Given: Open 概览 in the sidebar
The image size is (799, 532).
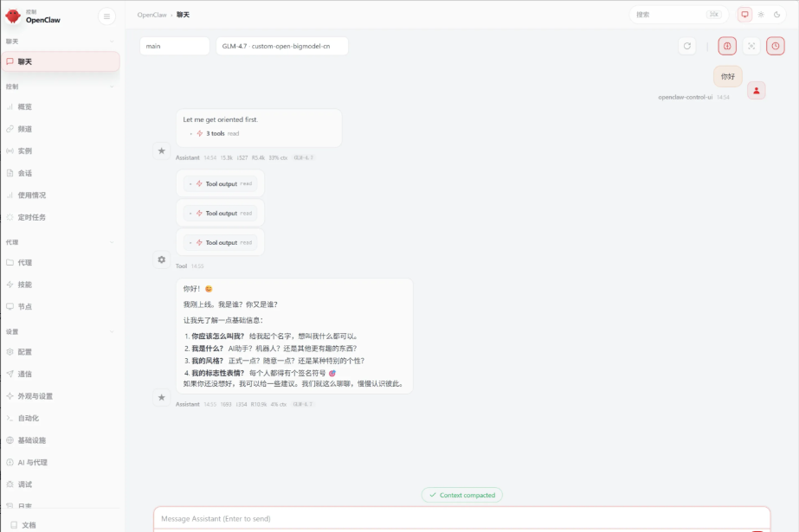Looking at the screenshot, I should (25, 106).
